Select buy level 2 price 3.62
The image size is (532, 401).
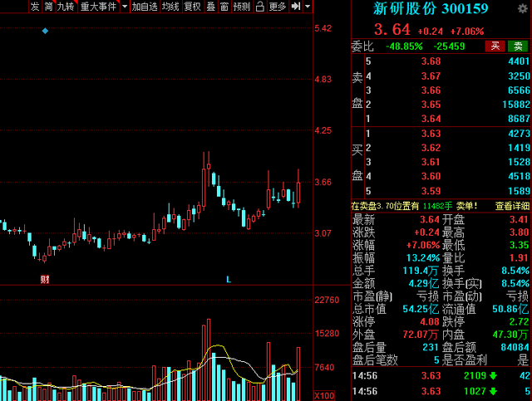pyautogui.click(x=431, y=148)
